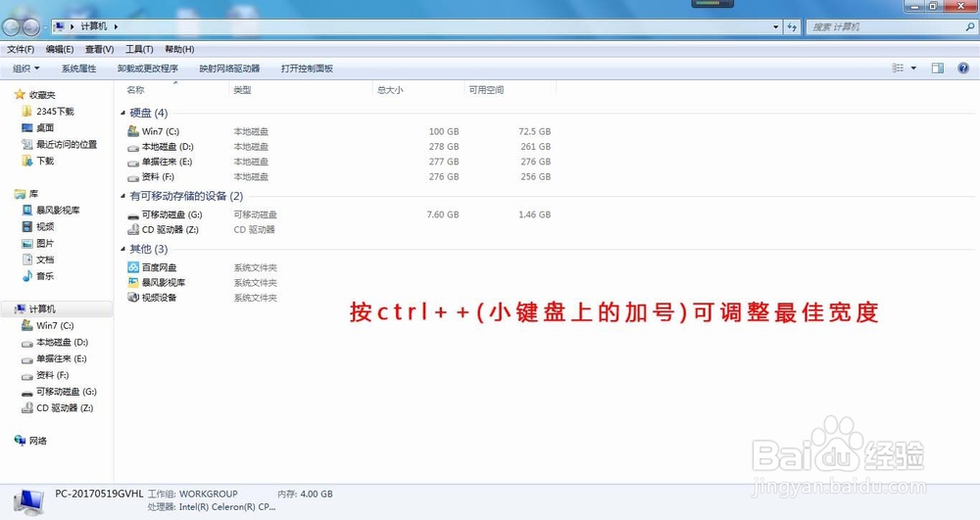Collapse the 硬盘 (4) group
The width and height of the screenshot is (980, 520).
[x=122, y=113]
